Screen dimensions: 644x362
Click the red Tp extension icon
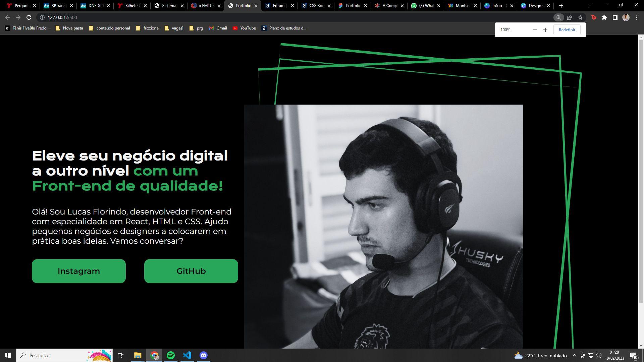[594, 17]
